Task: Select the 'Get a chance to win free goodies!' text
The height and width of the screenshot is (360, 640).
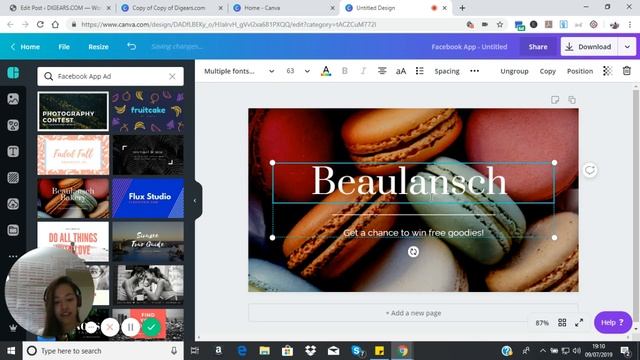Action: tap(413, 233)
